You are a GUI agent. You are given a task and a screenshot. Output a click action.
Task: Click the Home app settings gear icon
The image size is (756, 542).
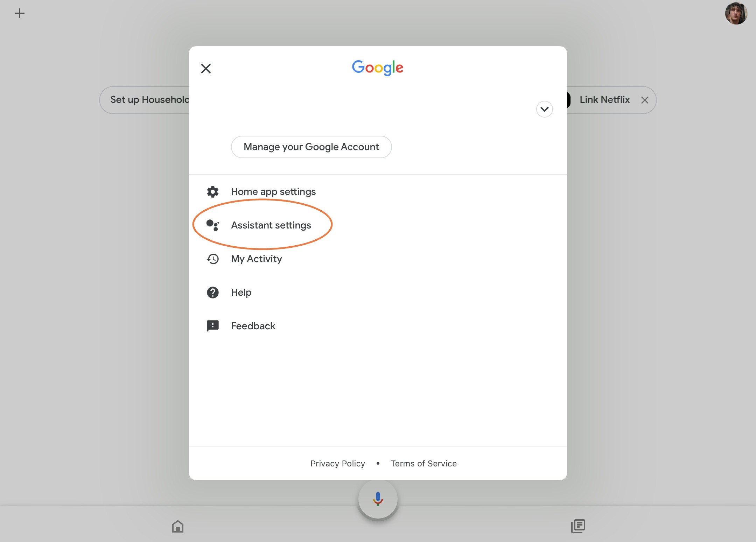pos(212,191)
